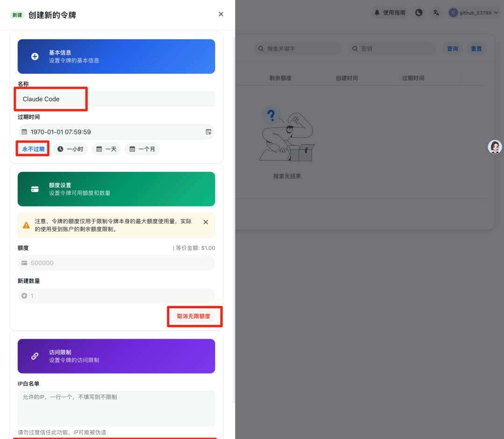Toggle dark mode via the moon icon
This screenshot has width=504, height=439.
click(x=419, y=13)
